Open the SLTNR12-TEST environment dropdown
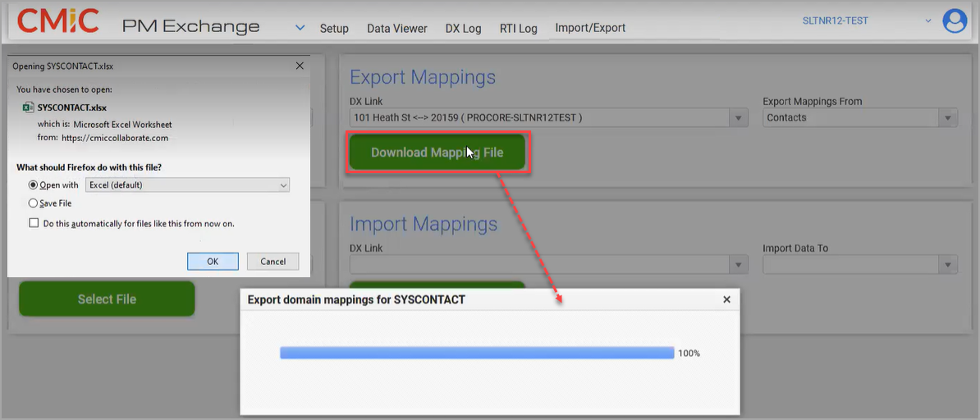This screenshot has width=980, height=420. pyautogui.click(x=928, y=21)
